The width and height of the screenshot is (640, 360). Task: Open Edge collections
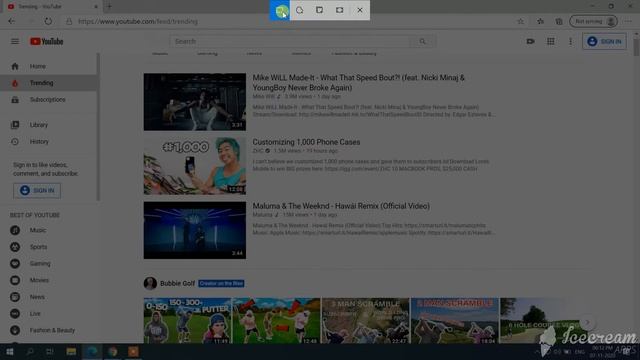(x=559, y=21)
